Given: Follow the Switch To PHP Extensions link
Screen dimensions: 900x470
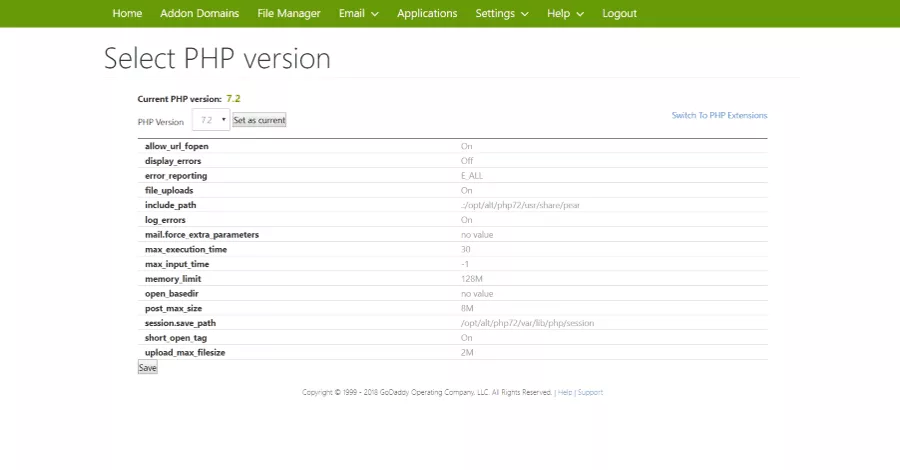Looking at the screenshot, I should point(719,115).
